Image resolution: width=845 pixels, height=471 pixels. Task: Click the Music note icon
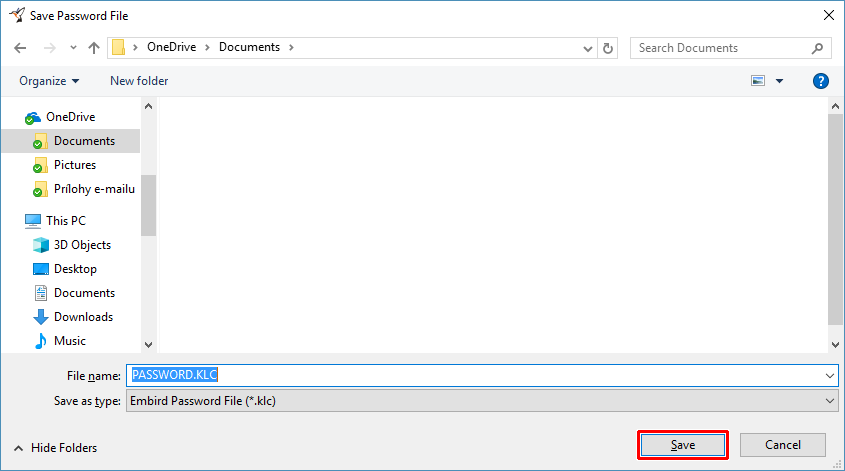click(41, 341)
